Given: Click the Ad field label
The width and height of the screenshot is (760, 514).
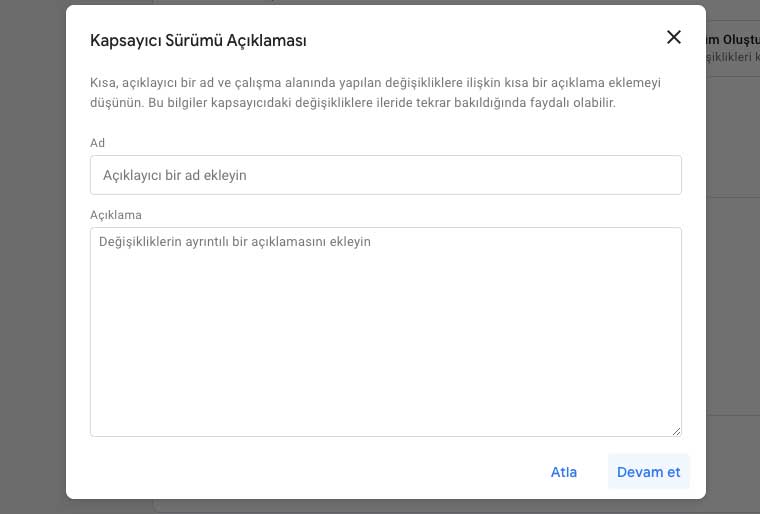Looking at the screenshot, I should pos(97,143).
